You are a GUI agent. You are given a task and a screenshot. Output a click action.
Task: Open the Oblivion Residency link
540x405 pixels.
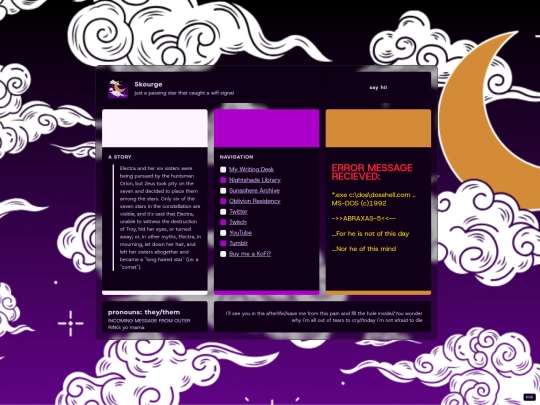[x=255, y=201]
